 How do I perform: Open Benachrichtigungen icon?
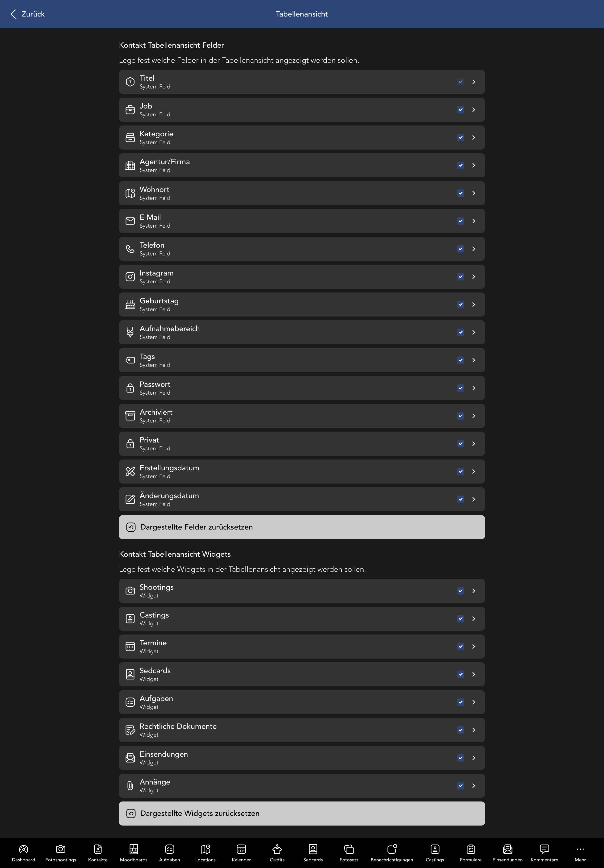(x=392, y=849)
